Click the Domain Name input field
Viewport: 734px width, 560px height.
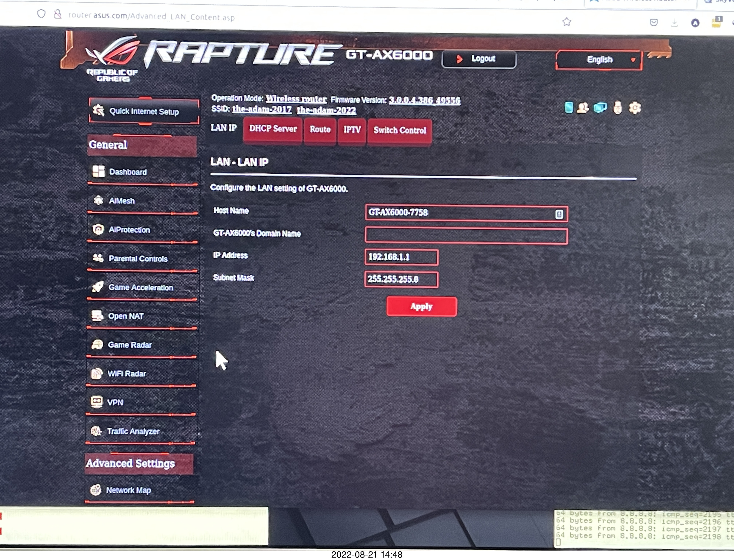(x=467, y=236)
